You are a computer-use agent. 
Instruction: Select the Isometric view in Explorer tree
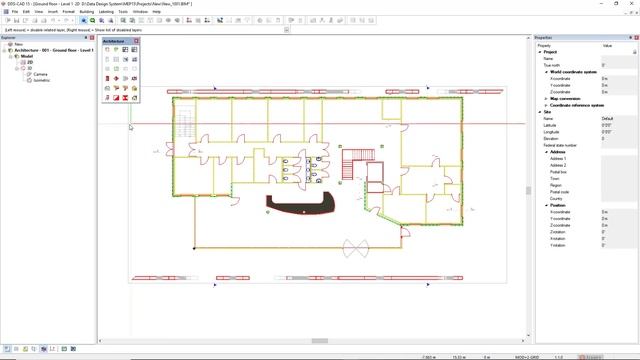tap(42, 80)
